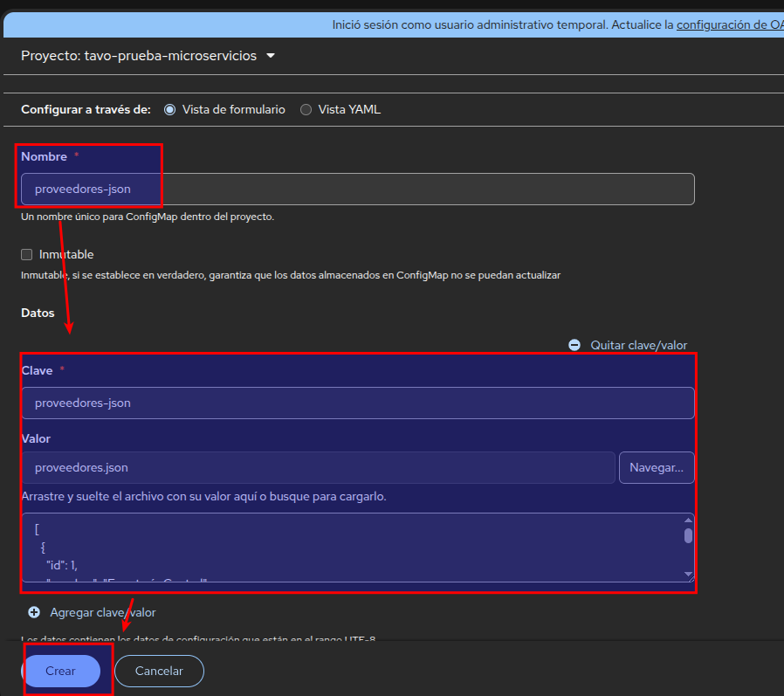Select the Vista de formulario radio button

169,110
